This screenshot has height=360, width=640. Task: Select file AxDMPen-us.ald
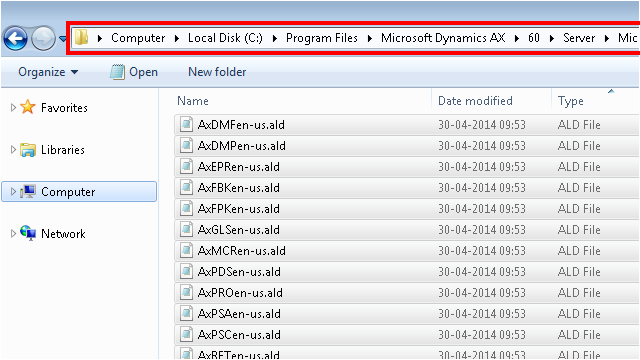tap(242, 146)
